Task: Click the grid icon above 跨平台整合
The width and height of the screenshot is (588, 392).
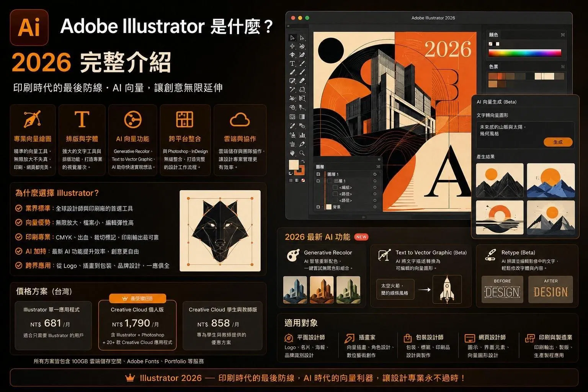Action: point(185,119)
